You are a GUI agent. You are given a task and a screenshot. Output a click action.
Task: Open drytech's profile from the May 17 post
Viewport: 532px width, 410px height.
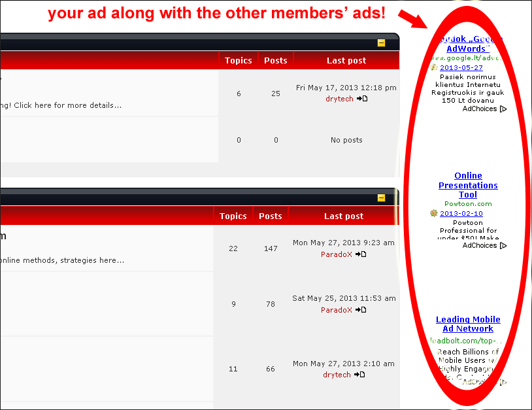click(339, 99)
